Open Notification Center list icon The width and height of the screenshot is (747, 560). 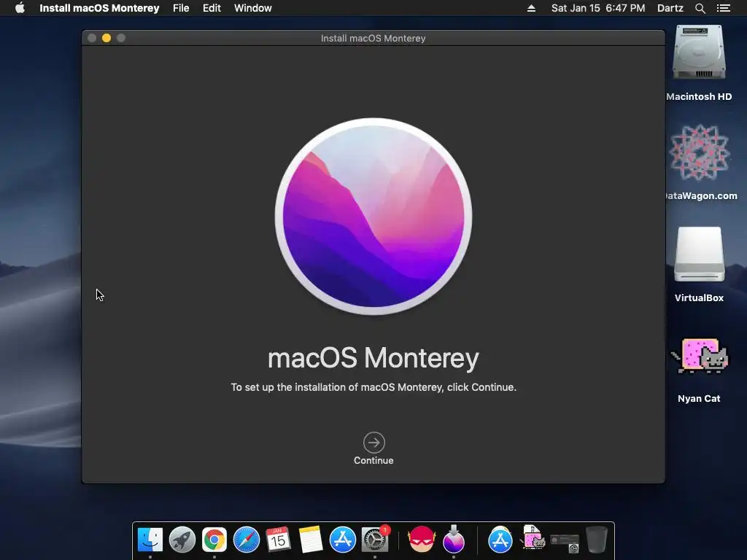[x=723, y=8]
